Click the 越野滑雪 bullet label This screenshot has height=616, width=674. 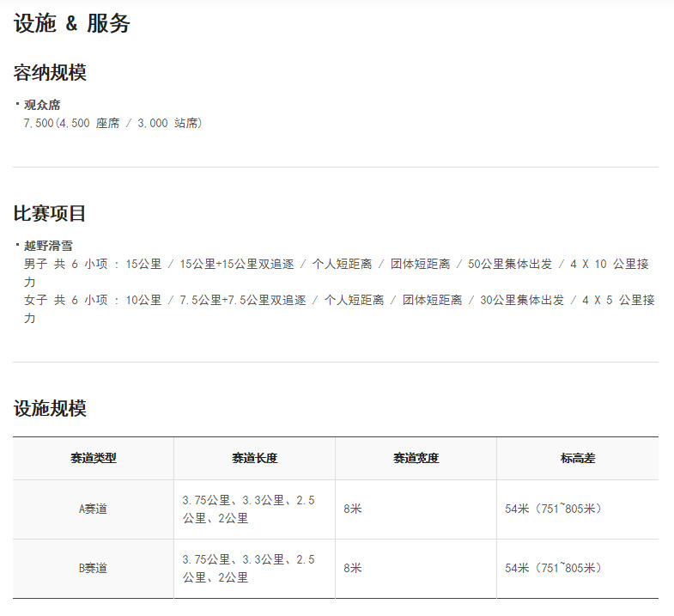click(x=48, y=246)
